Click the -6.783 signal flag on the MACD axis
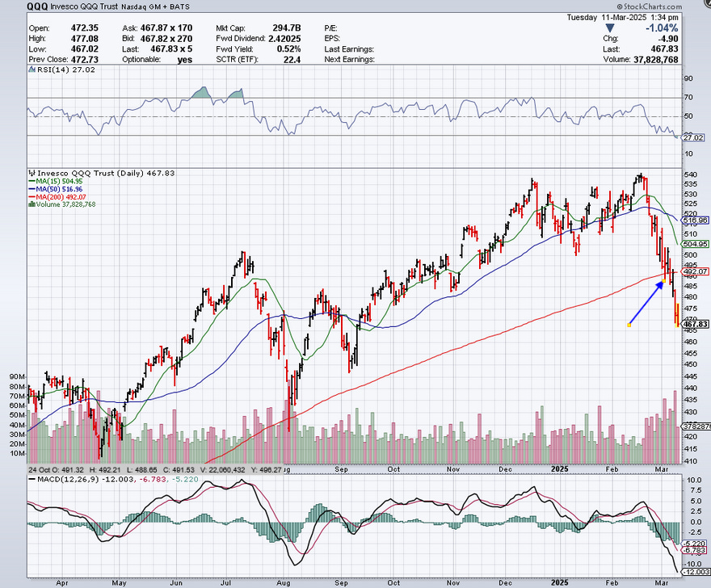 click(694, 550)
